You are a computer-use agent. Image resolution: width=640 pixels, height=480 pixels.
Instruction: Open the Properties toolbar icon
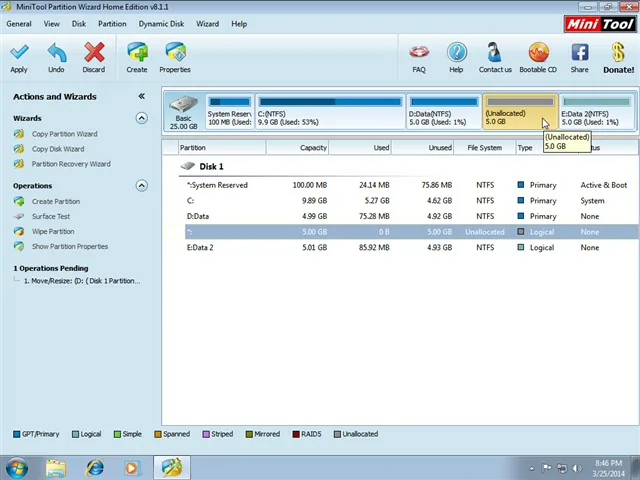click(175, 57)
